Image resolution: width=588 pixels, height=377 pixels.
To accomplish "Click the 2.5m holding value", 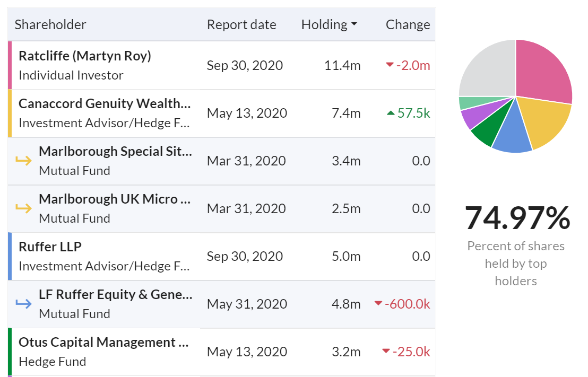I will (346, 208).
